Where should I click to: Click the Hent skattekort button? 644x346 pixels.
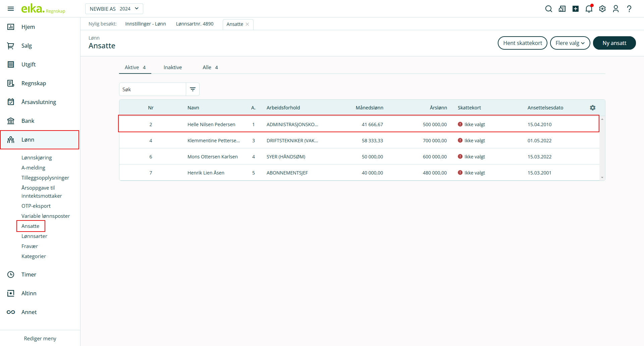(522, 43)
